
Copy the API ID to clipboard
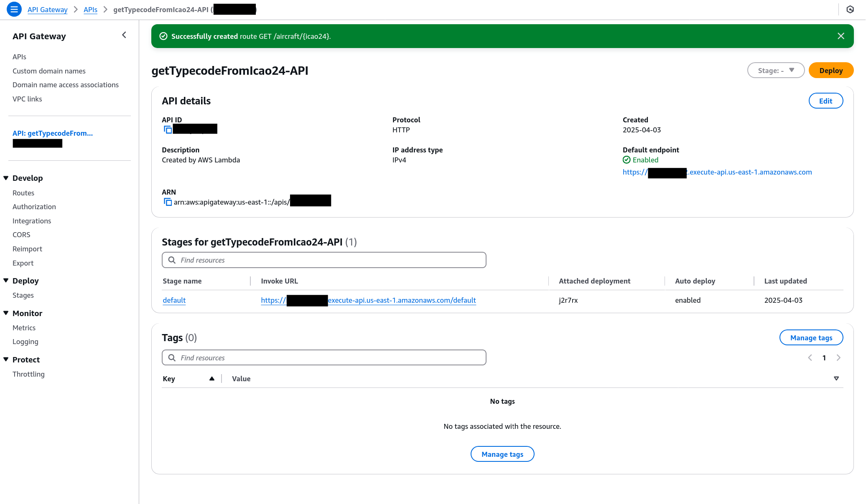pos(168,129)
